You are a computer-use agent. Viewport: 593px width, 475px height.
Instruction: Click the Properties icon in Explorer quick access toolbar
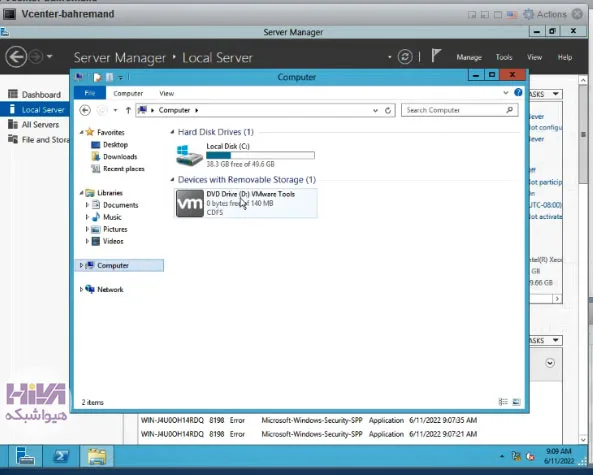97,77
